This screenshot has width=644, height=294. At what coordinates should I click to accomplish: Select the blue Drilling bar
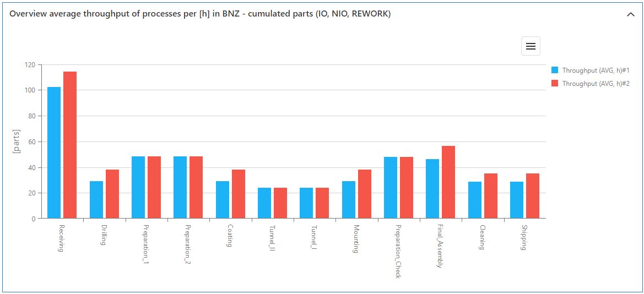pos(96,200)
